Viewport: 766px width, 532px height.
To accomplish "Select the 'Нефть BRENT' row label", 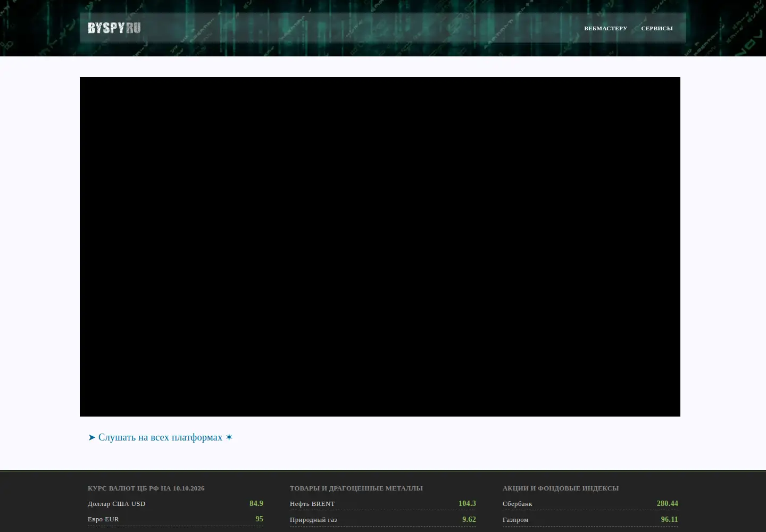I will 312,504.
